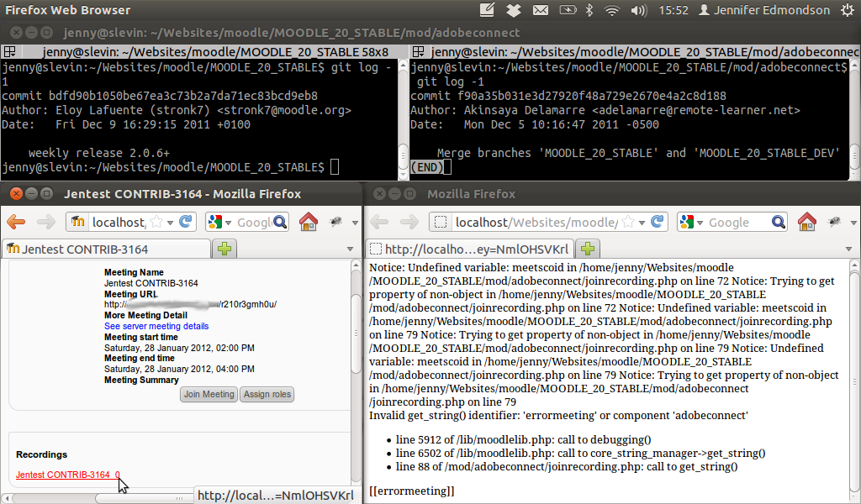Click 'weekly release 2.0.6+' in terminal
Viewport: 861px width, 504px height.
pos(99,153)
